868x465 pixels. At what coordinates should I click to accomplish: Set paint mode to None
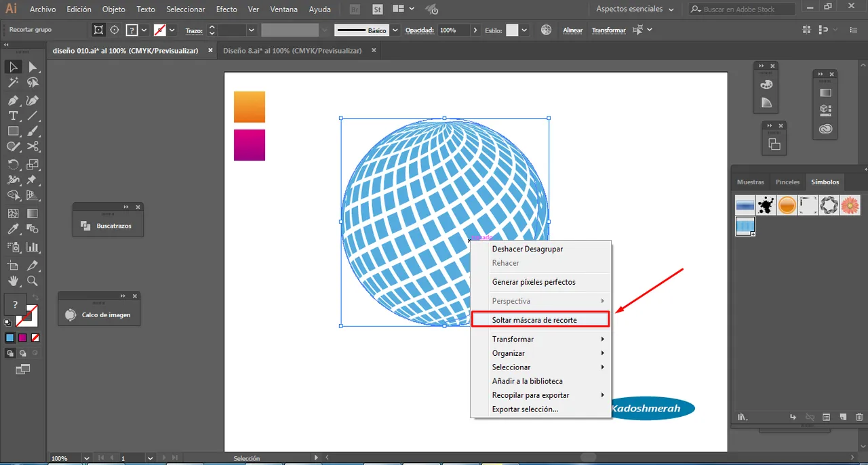click(x=35, y=338)
